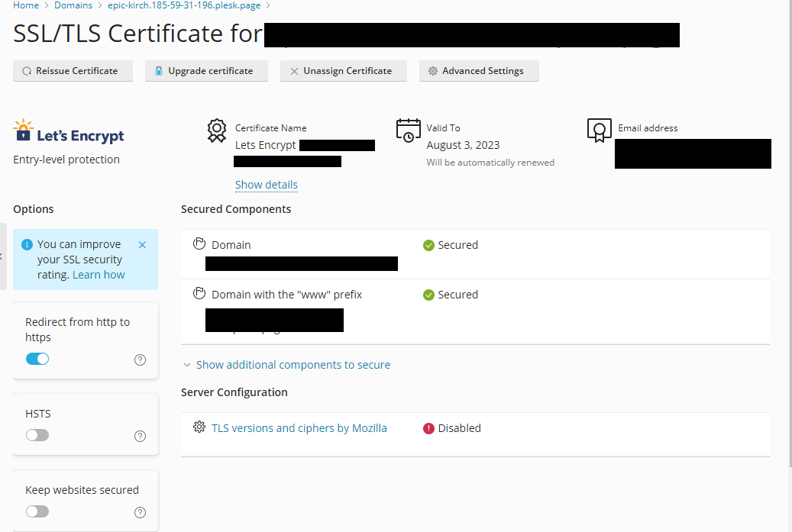Go to Domains breadcrumb
792x532 pixels.
73,5
